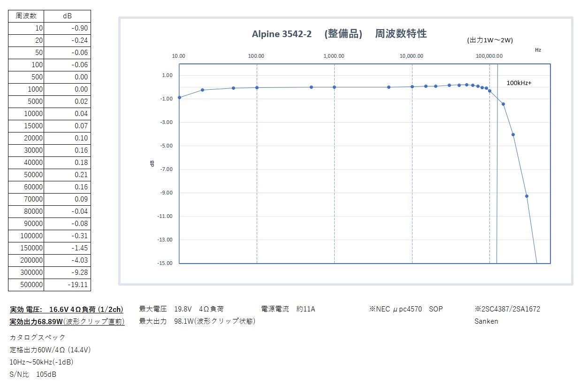Click the "(出力1W～2W)" chart annotation
This screenshot has height=381, width=588.
coord(490,40)
